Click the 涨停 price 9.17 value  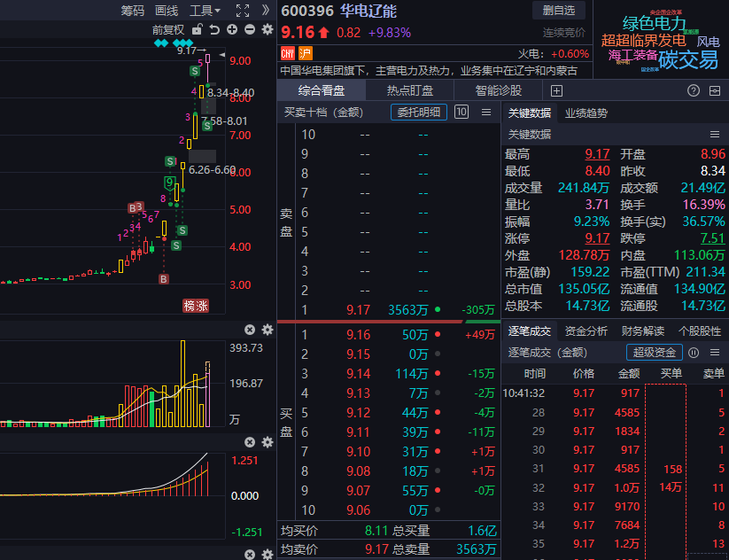[597, 238]
